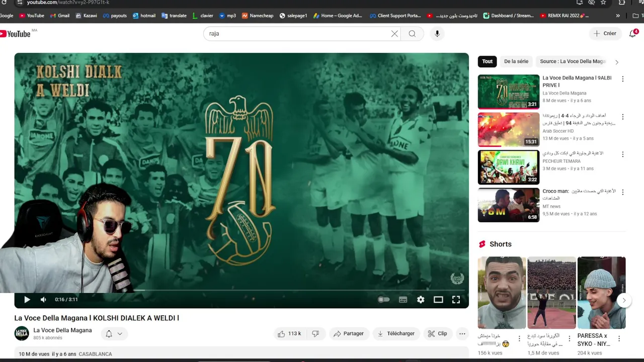Image resolution: width=644 pixels, height=362 pixels.
Task: Open Arab Soccer HD video thumbnail
Action: point(509,130)
